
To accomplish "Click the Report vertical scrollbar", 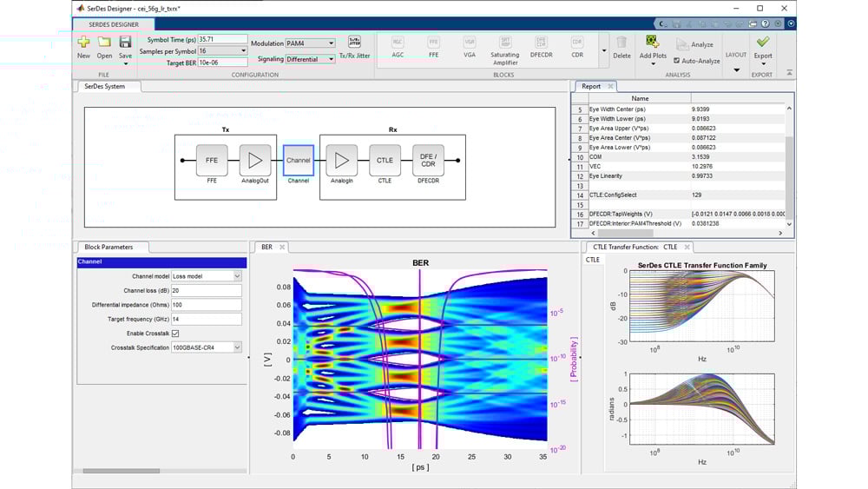I will (x=789, y=166).
